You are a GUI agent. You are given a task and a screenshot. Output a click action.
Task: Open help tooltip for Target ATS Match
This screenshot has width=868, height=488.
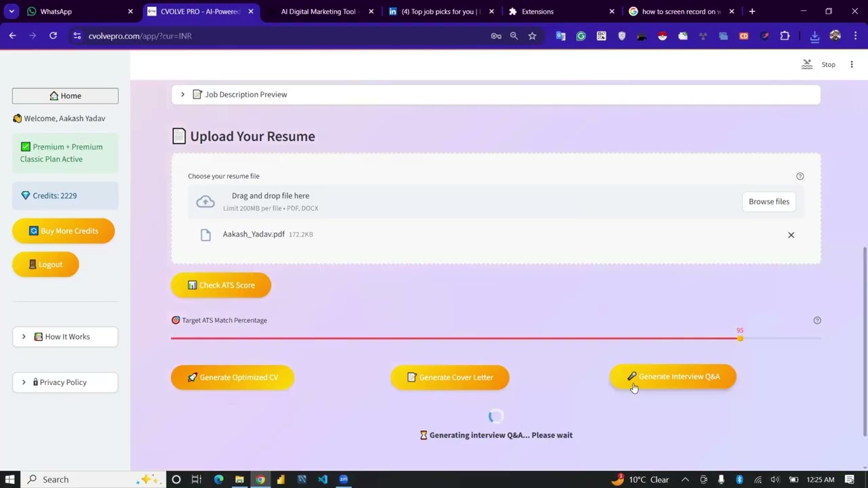click(817, 321)
